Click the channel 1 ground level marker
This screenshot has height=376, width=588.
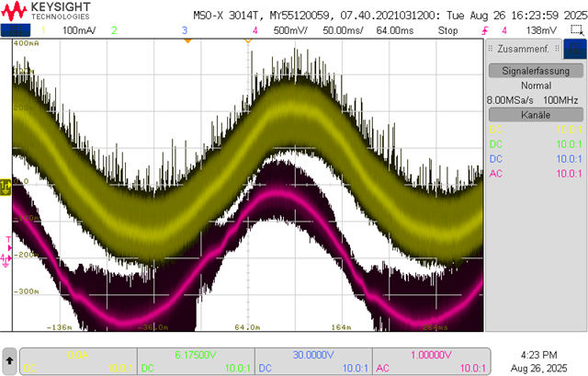[6, 187]
